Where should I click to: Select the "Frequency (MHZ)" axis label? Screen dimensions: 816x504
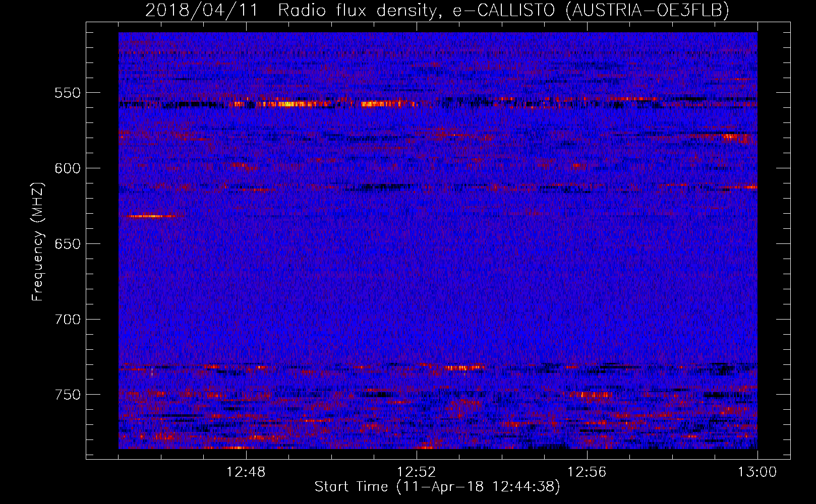coord(38,242)
